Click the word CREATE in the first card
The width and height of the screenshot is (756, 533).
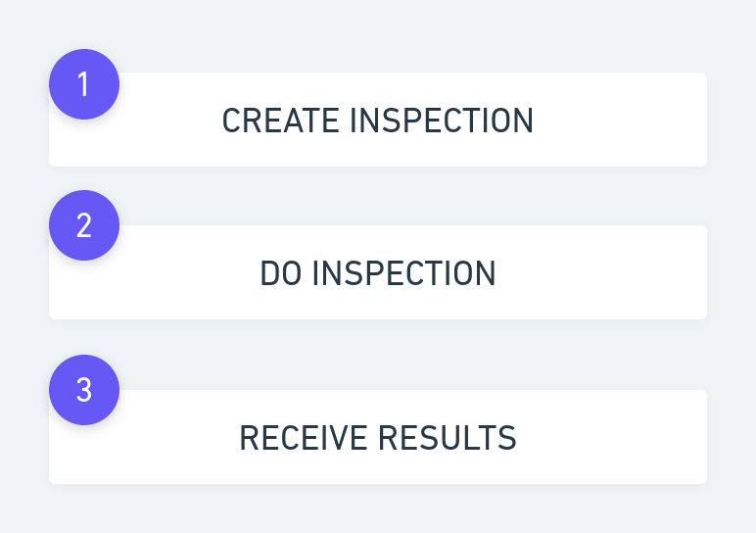[281, 121]
